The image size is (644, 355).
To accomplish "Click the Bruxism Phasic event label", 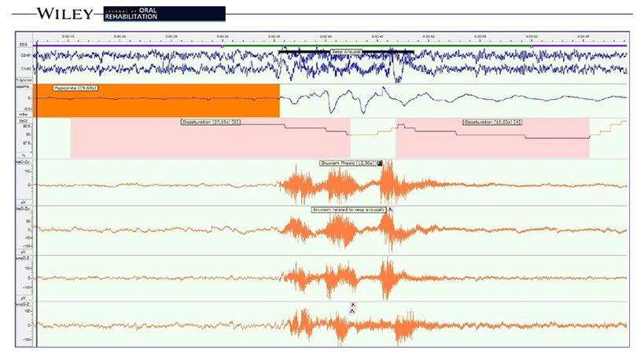I will pyautogui.click(x=348, y=163).
